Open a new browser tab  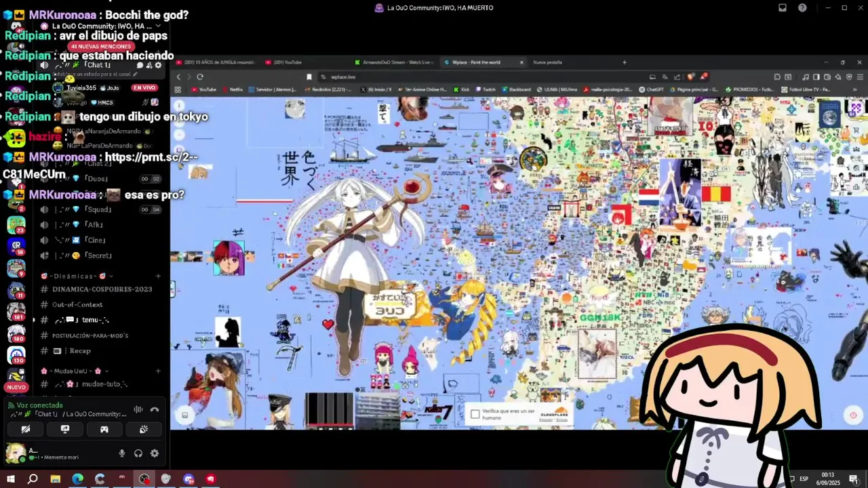(625, 62)
